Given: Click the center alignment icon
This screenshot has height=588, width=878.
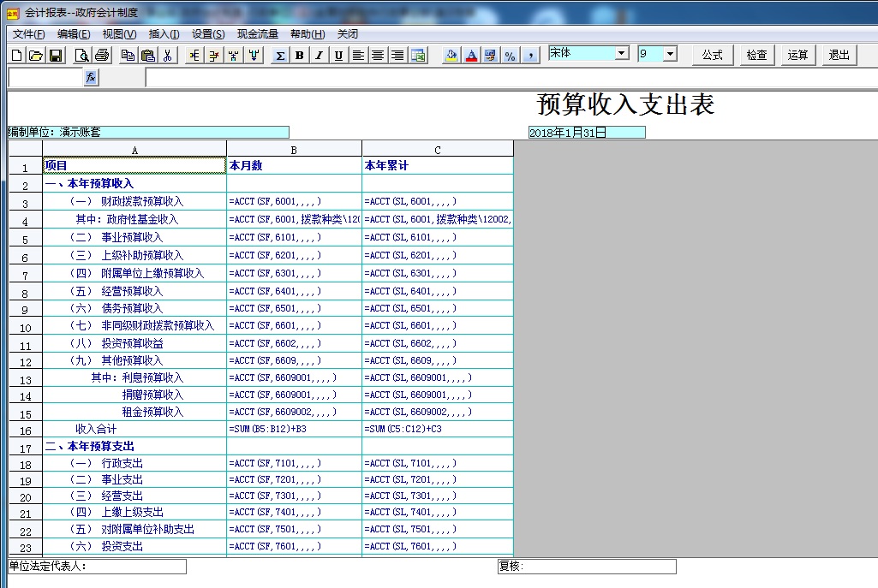Looking at the screenshot, I should point(378,56).
